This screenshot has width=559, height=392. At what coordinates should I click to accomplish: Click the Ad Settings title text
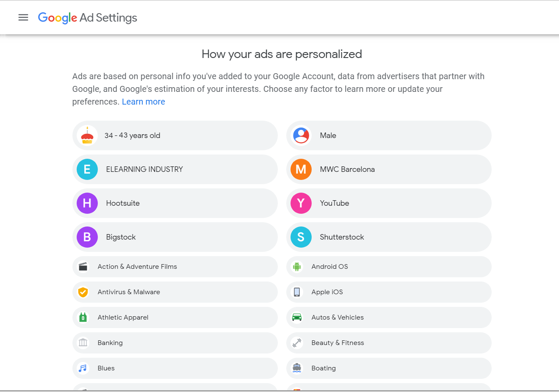click(x=108, y=18)
